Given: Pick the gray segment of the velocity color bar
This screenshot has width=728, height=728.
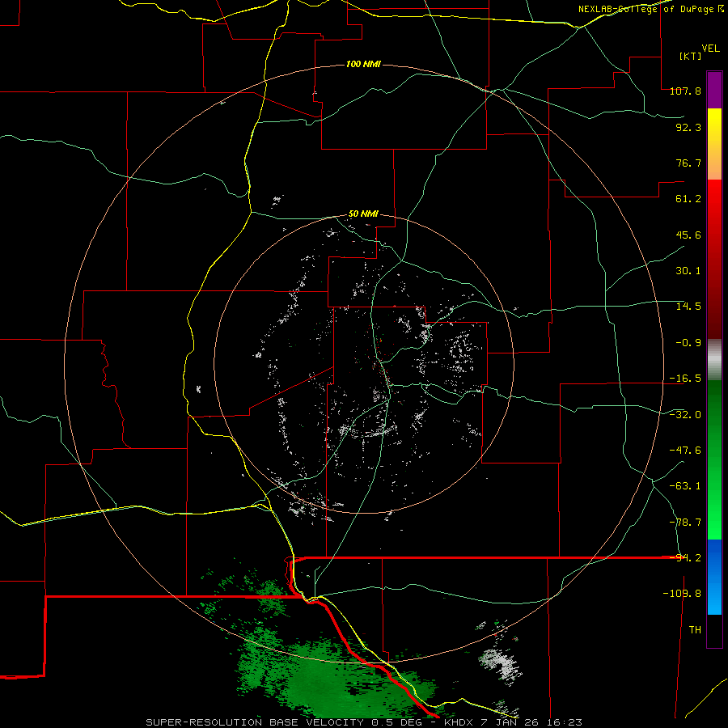Looking at the screenshot, I should point(714,360).
